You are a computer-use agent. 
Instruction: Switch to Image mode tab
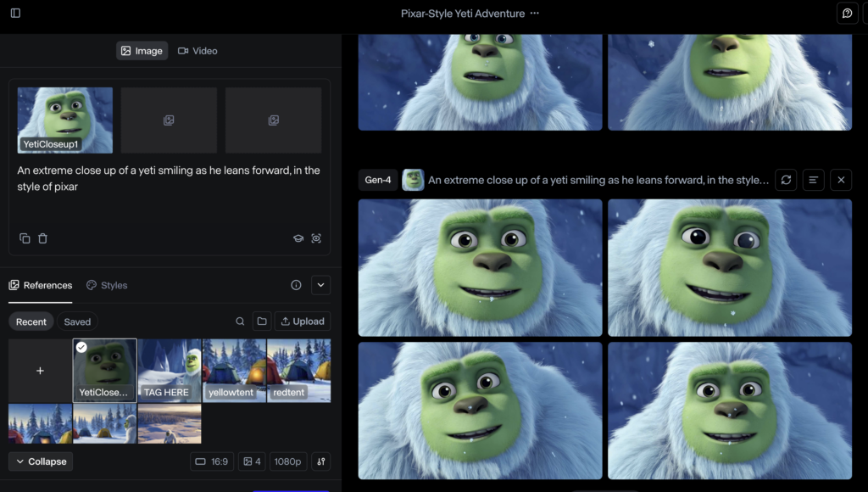[142, 50]
